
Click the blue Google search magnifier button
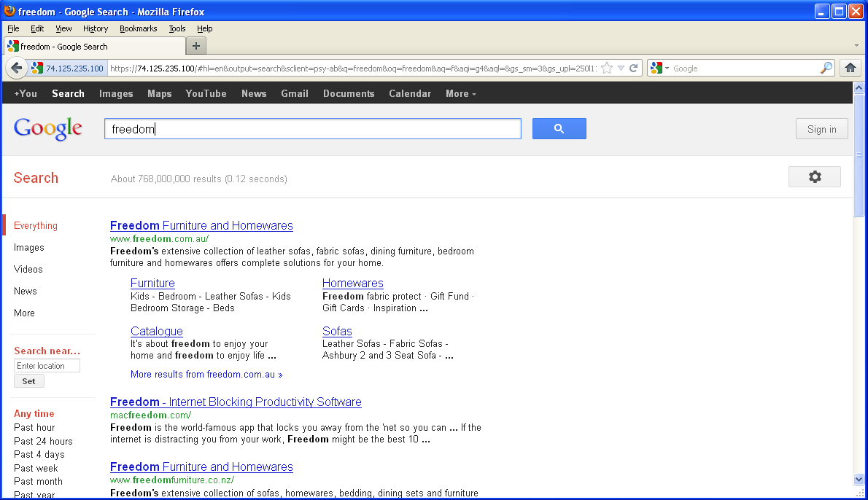559,129
